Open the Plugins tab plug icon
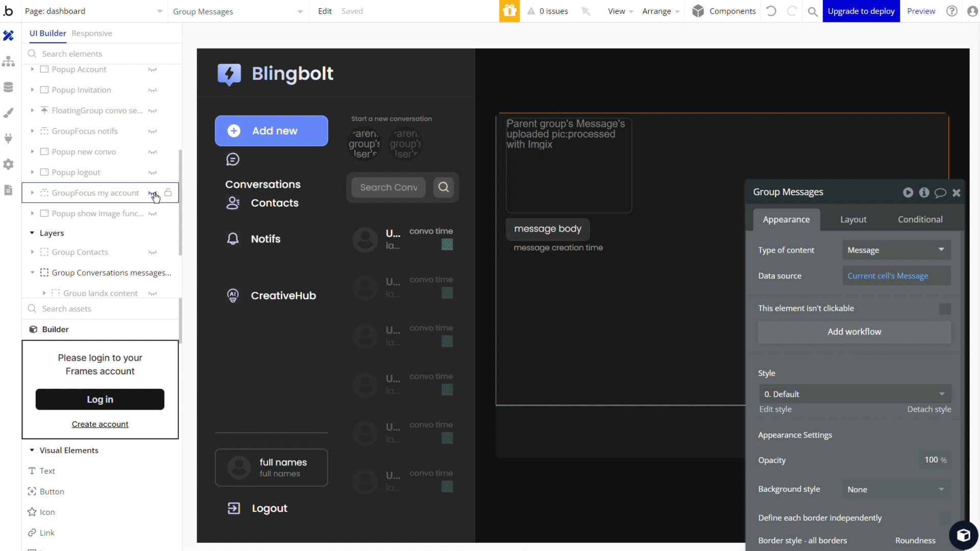This screenshot has height=551, width=980. pos(8,138)
